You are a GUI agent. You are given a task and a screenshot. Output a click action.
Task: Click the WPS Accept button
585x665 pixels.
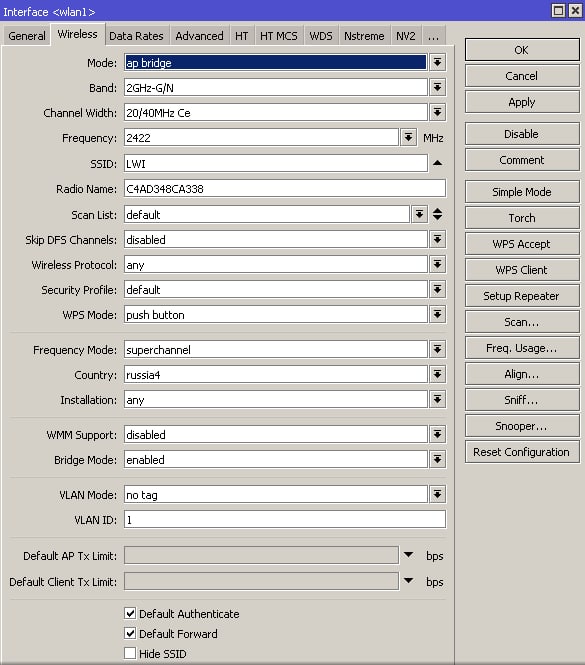click(x=522, y=244)
